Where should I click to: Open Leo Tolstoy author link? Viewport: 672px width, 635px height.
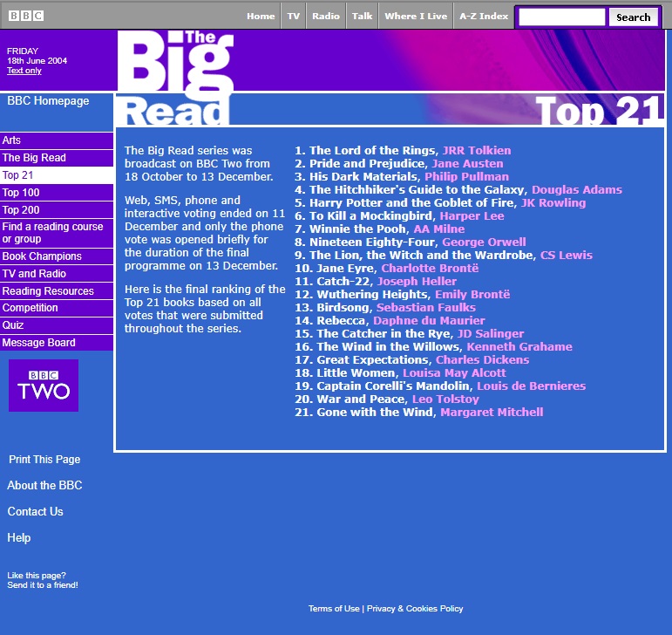(x=445, y=399)
